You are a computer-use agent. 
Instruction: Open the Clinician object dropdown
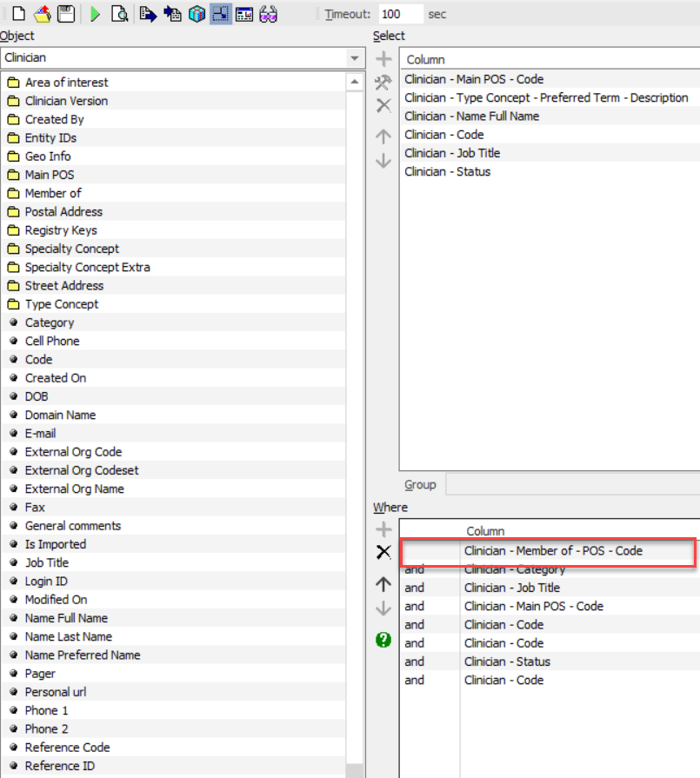click(355, 58)
